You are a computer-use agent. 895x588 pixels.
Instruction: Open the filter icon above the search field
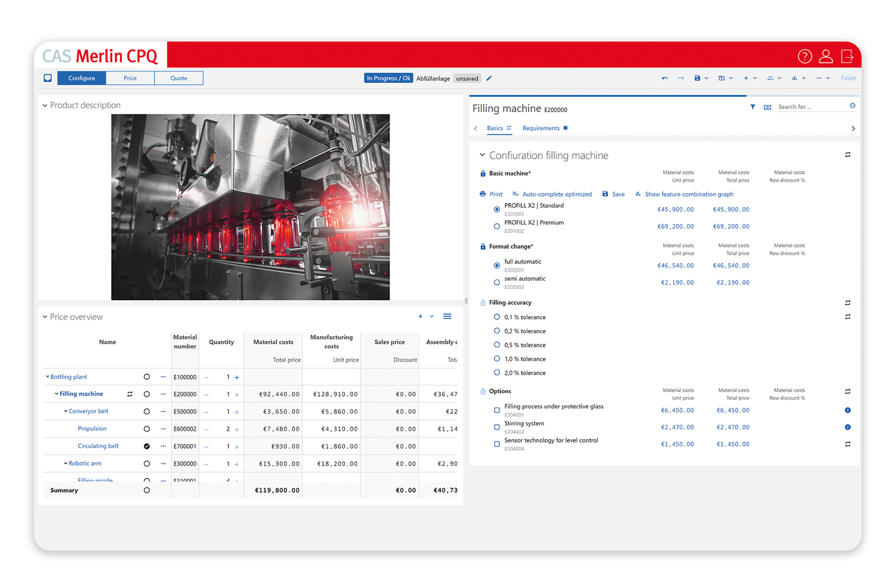[753, 107]
